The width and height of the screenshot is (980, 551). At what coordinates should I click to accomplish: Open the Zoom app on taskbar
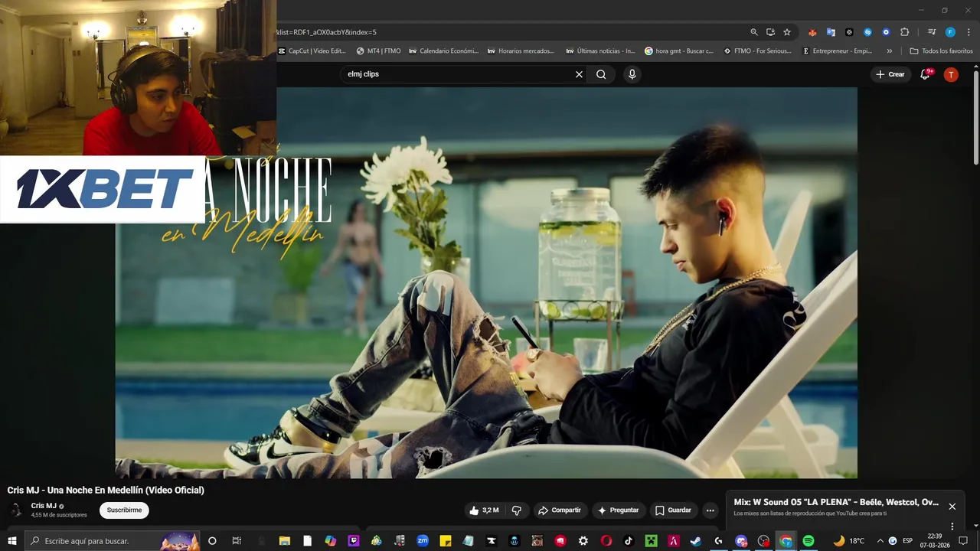click(422, 541)
